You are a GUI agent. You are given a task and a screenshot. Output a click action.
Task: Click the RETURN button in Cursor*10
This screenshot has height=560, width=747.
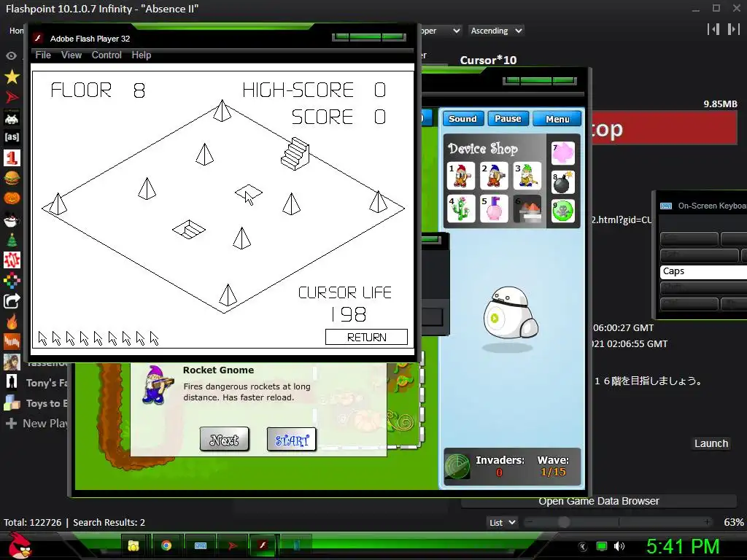click(x=366, y=337)
